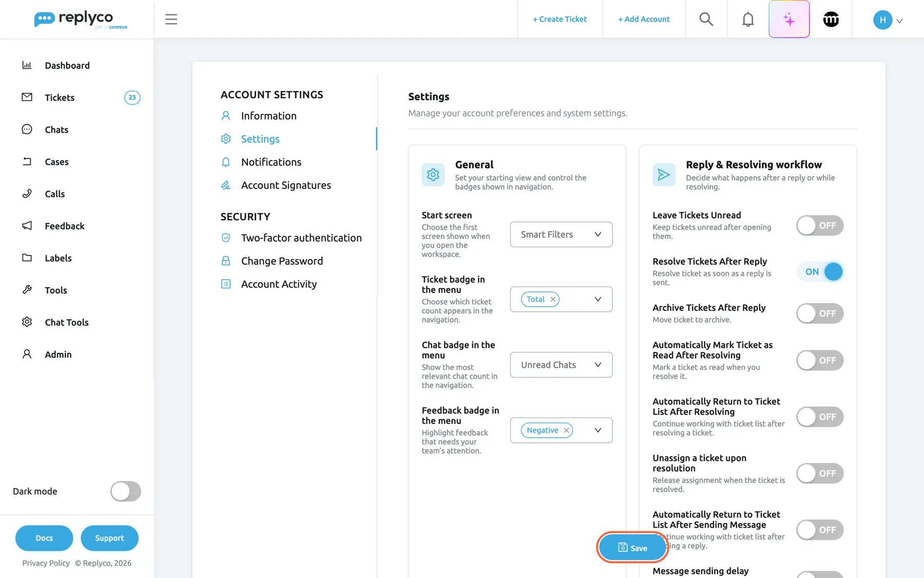Click the Support button
This screenshot has height=578, width=924.
[x=109, y=538]
